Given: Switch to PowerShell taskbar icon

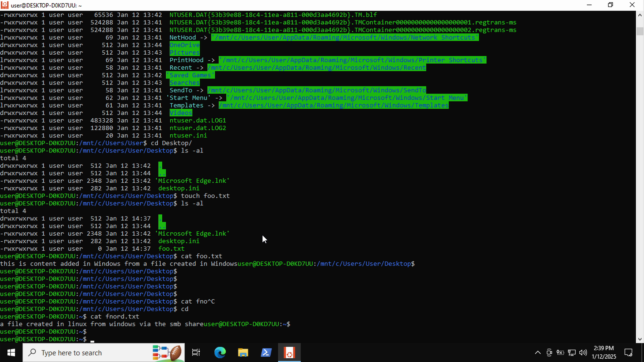Looking at the screenshot, I should click(266, 353).
